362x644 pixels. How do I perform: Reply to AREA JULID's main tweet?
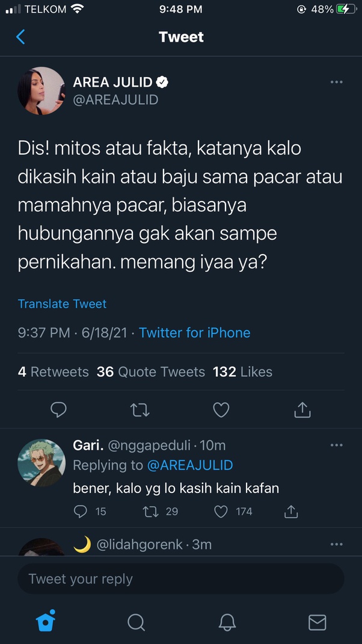pos(58,410)
